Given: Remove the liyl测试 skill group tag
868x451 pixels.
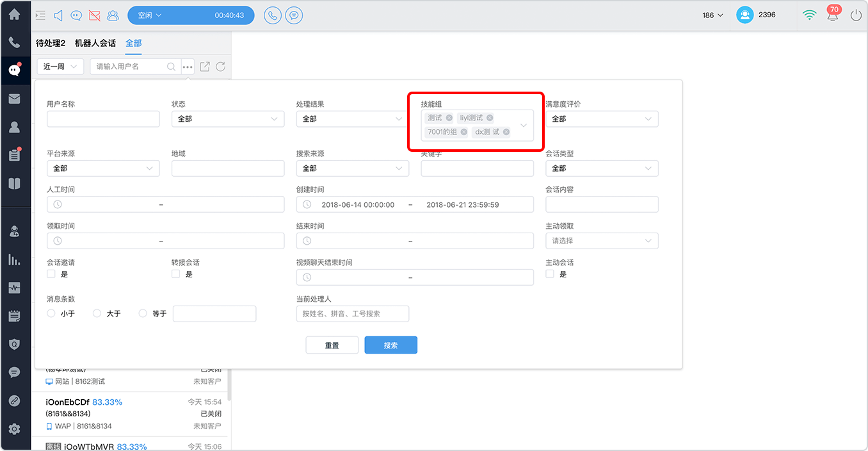Looking at the screenshot, I should click(x=490, y=118).
